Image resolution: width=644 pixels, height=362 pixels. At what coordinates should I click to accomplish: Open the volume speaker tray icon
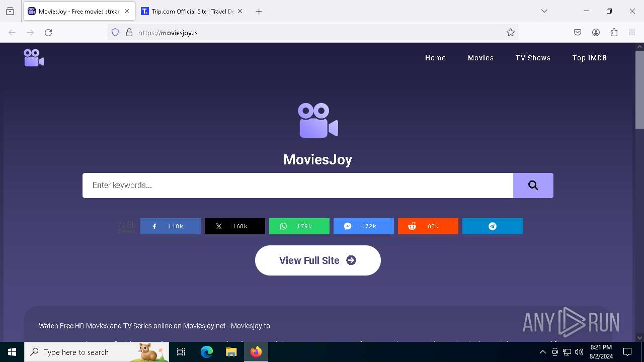[x=579, y=352]
